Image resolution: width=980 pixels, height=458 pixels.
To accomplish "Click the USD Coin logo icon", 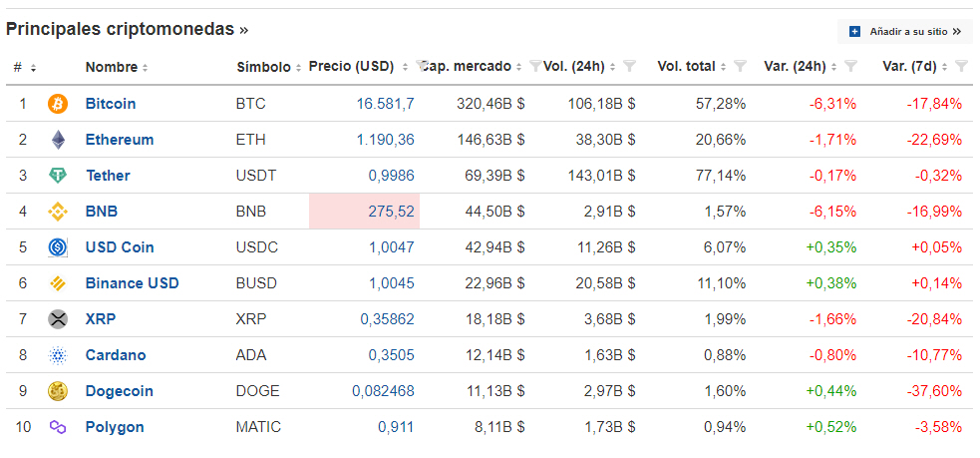I will click(58, 247).
